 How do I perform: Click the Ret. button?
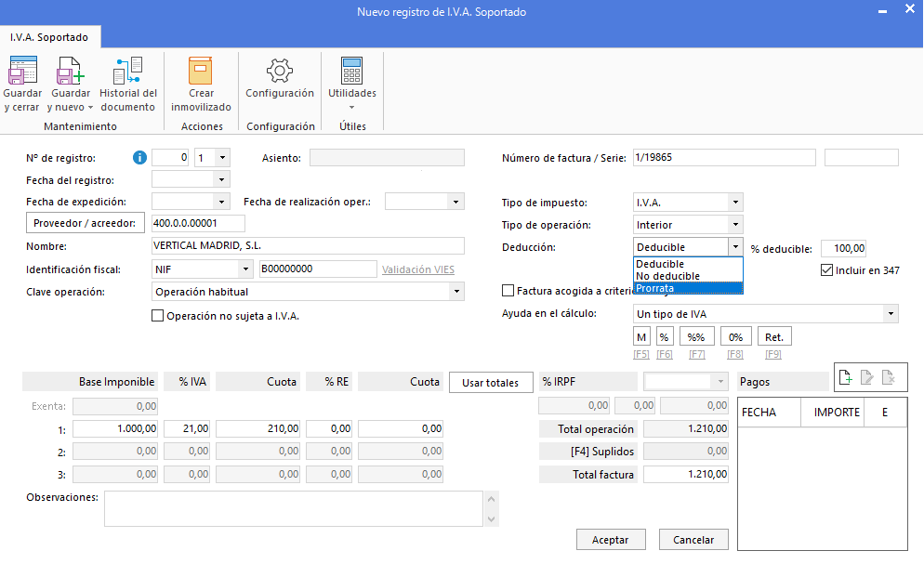tap(773, 336)
